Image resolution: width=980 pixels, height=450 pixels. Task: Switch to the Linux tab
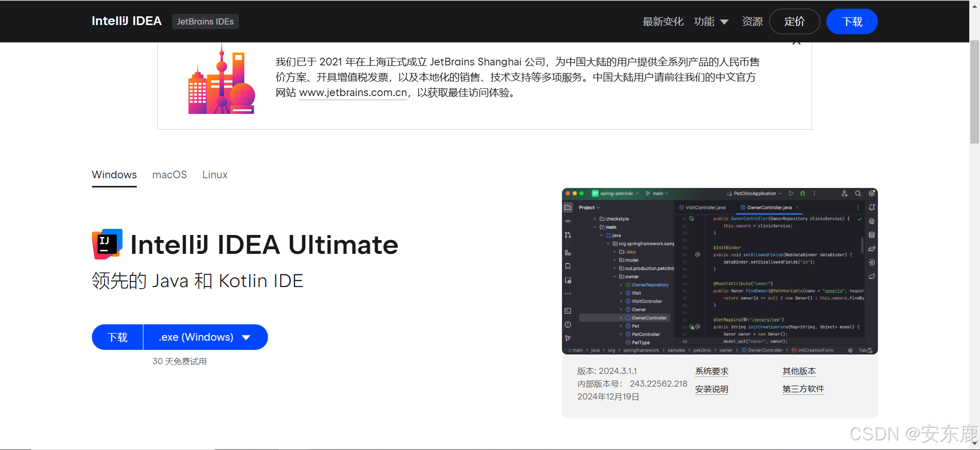[x=215, y=175]
